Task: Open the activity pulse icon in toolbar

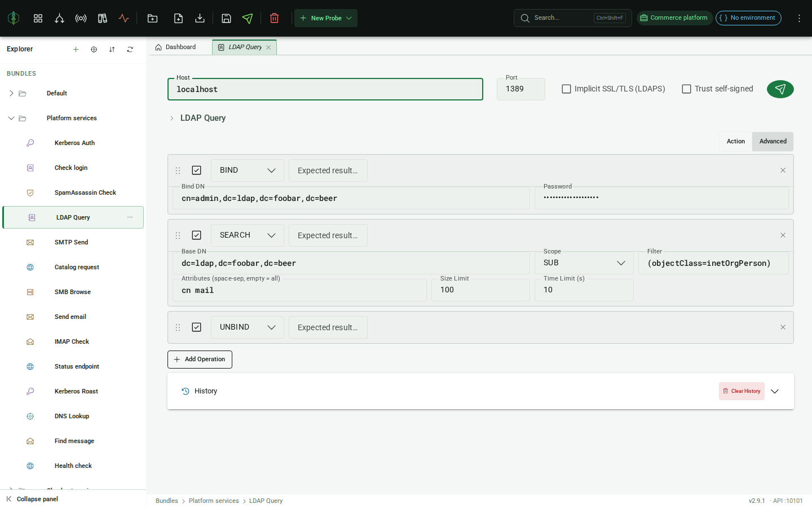Action: pos(123,18)
